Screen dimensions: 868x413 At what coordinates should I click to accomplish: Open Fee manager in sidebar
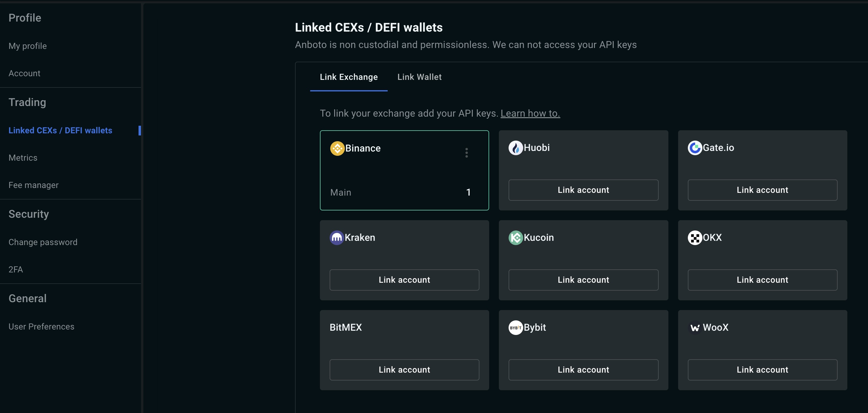click(33, 185)
